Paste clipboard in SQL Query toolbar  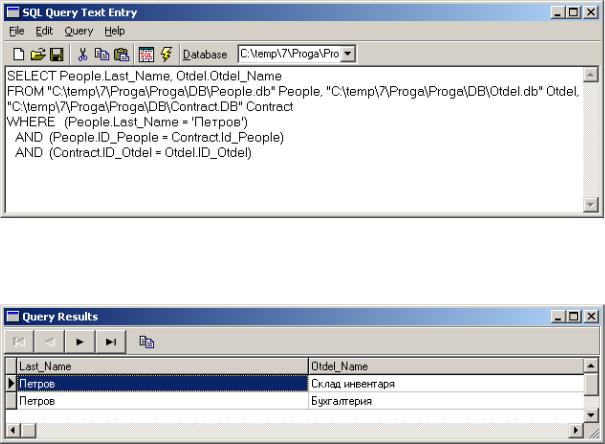tap(122, 54)
